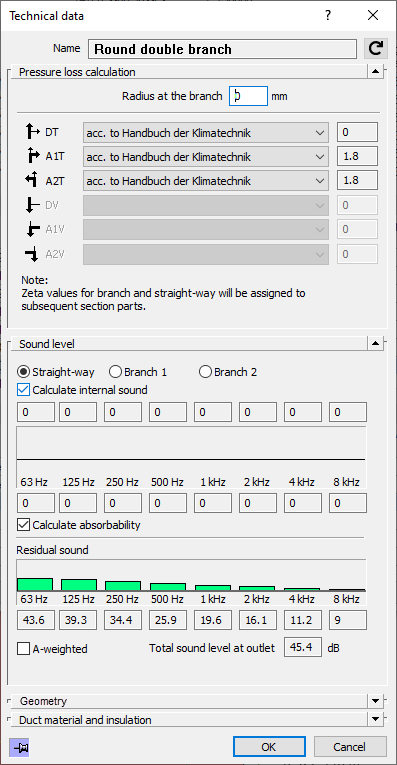
Task: Click the Total sound level 45.4 field
Action: pos(303,647)
